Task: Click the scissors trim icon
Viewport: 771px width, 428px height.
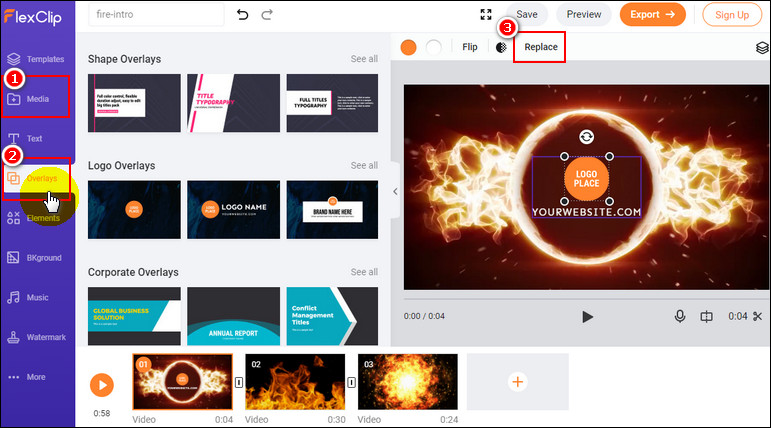Action: [x=758, y=316]
